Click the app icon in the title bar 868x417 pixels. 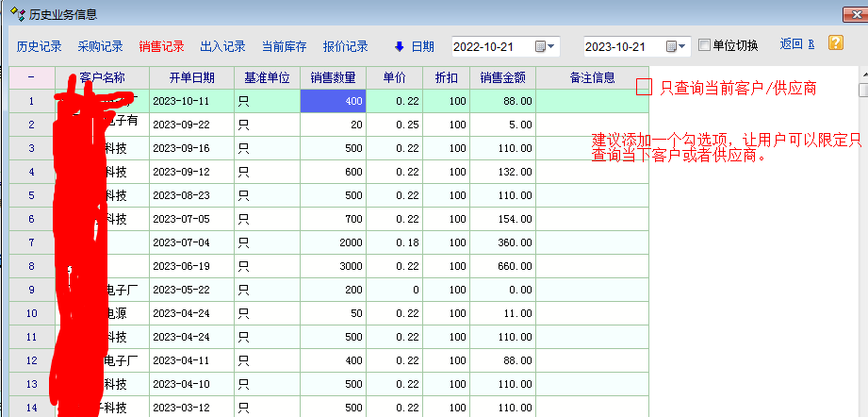[x=16, y=14]
